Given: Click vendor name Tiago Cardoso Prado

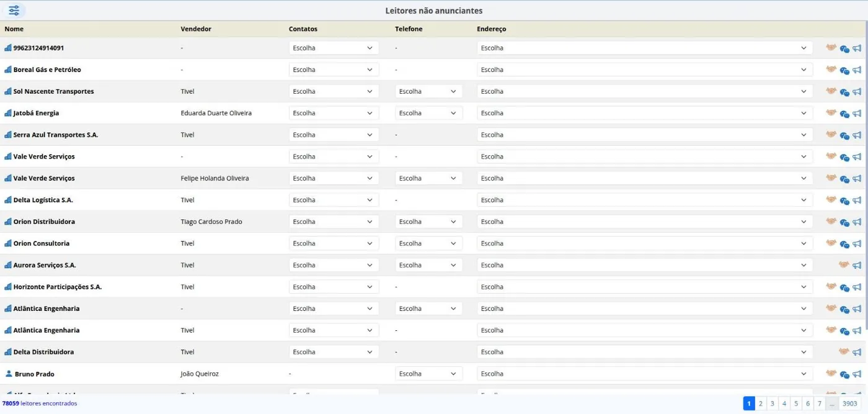Looking at the screenshot, I should pos(211,222).
